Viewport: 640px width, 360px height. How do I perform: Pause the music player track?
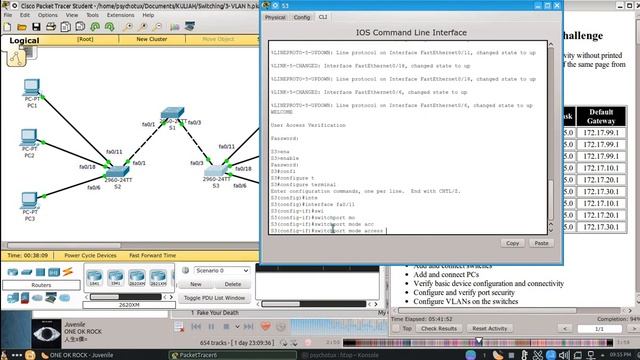click(211, 327)
